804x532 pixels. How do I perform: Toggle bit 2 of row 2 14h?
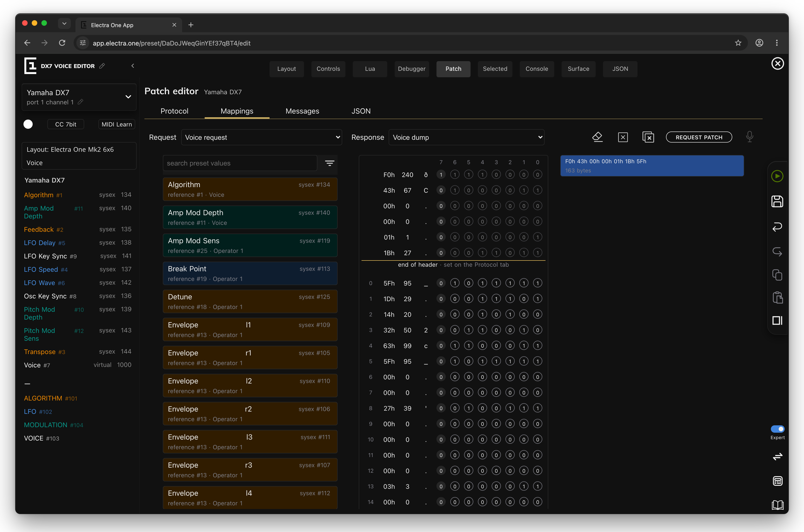(510, 314)
